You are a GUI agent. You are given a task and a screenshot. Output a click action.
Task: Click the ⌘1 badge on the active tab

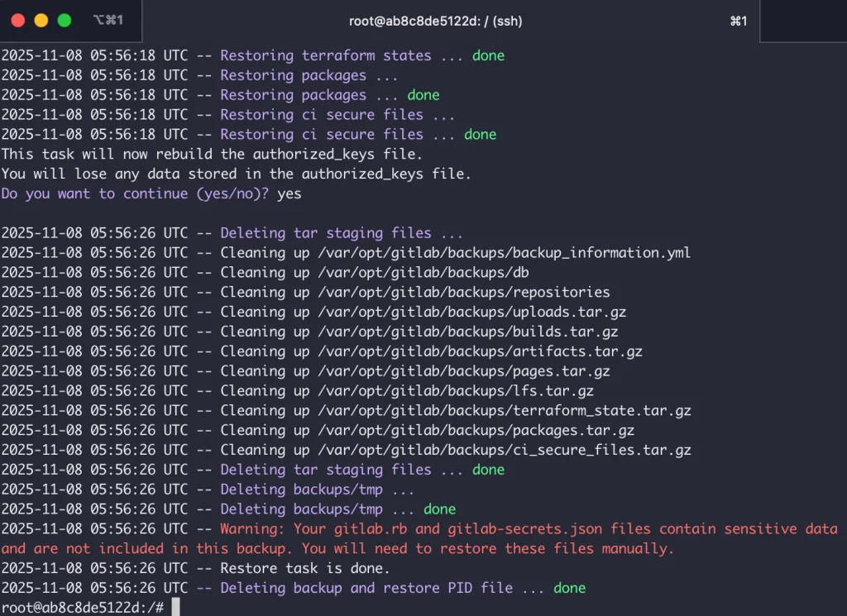(x=739, y=21)
